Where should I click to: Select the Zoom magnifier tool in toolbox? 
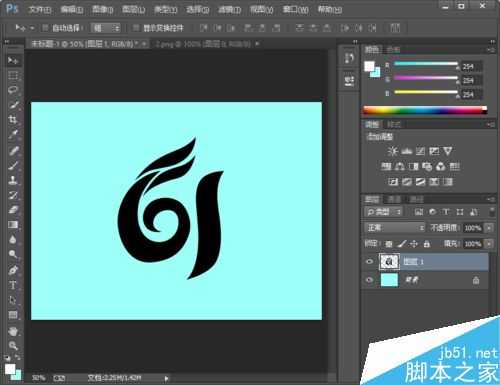pos(13,346)
